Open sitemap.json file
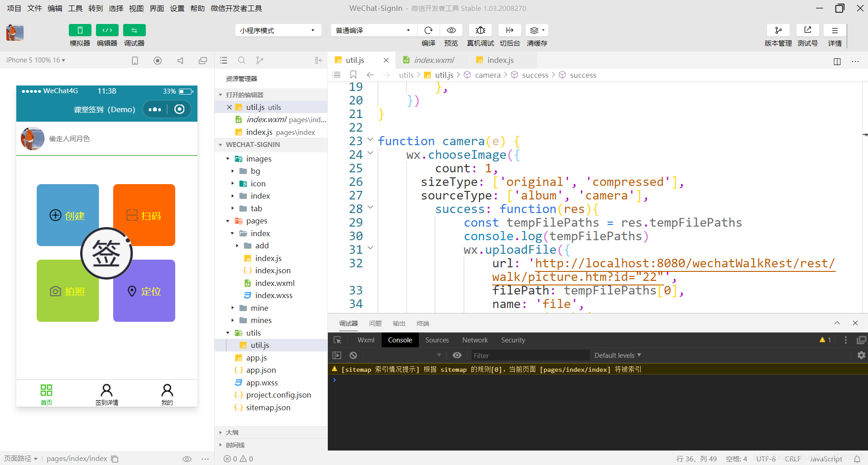The image size is (868, 465). pyautogui.click(x=268, y=408)
